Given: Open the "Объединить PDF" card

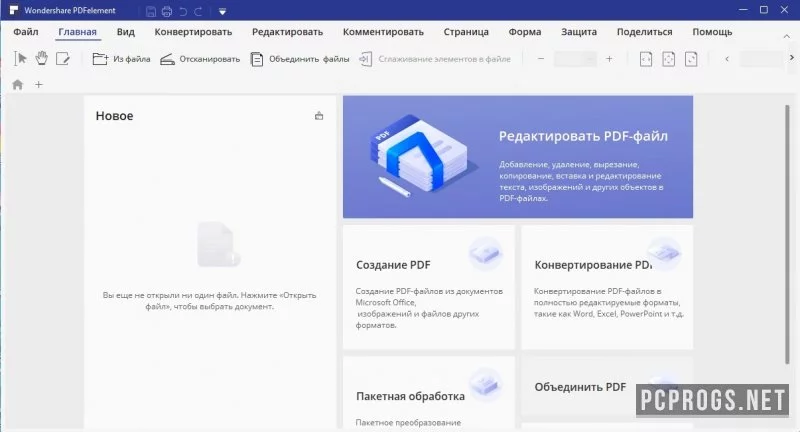Looking at the screenshot, I should pyautogui.click(x=607, y=387).
